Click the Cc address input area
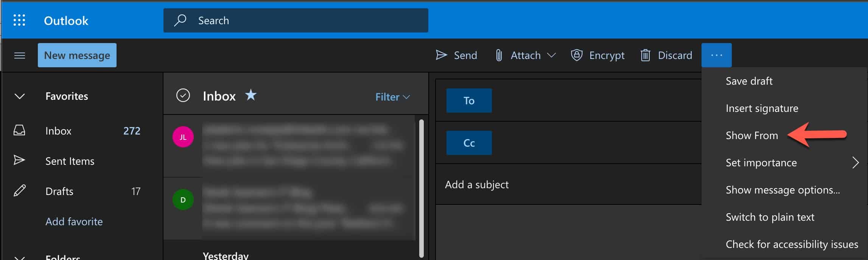Viewport: 868px width, 260px height. coord(597,143)
